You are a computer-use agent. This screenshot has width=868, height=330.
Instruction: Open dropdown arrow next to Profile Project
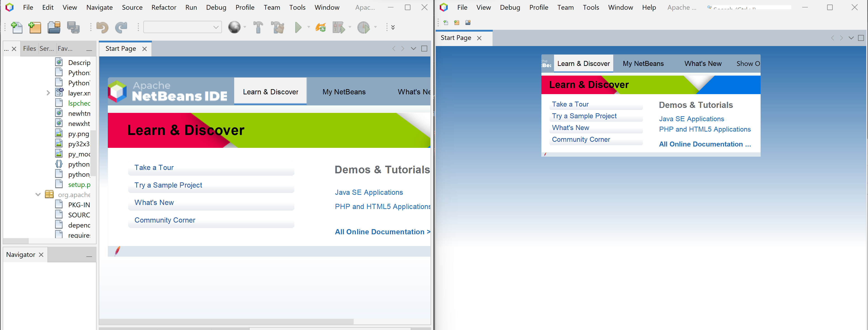pos(375,27)
